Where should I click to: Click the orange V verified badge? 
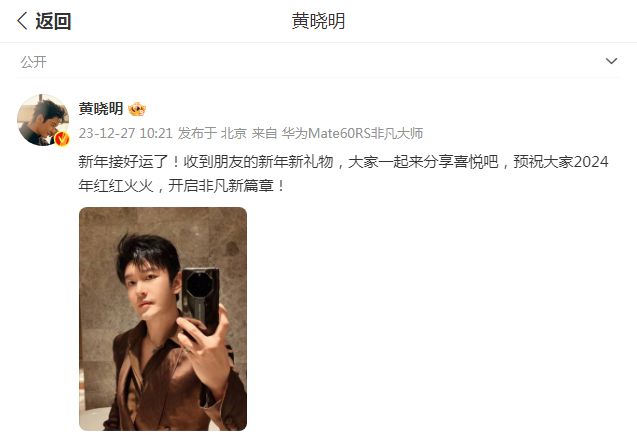coord(62,139)
